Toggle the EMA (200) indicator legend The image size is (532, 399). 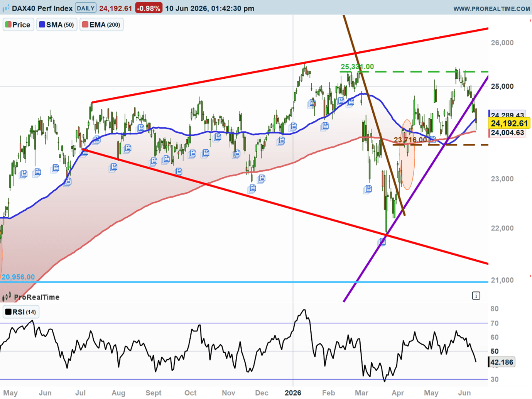pos(101,25)
